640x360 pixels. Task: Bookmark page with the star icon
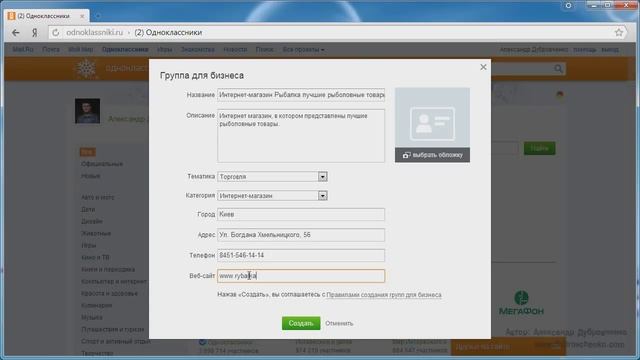[619, 32]
